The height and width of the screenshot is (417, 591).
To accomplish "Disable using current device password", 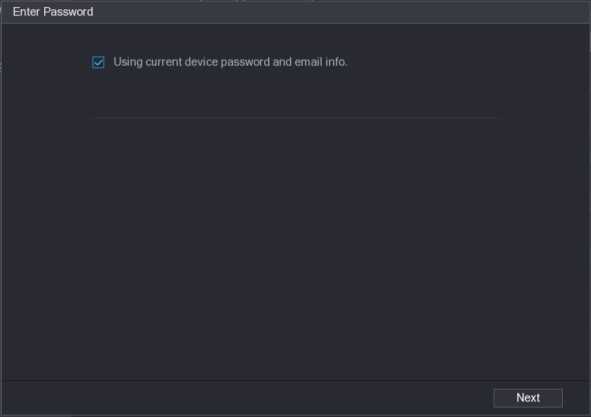I will coord(98,62).
